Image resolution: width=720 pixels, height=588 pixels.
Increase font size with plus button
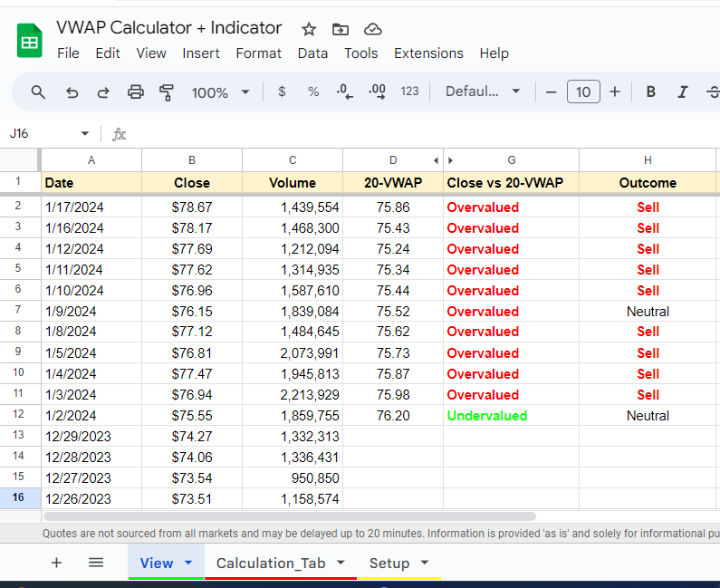click(615, 92)
